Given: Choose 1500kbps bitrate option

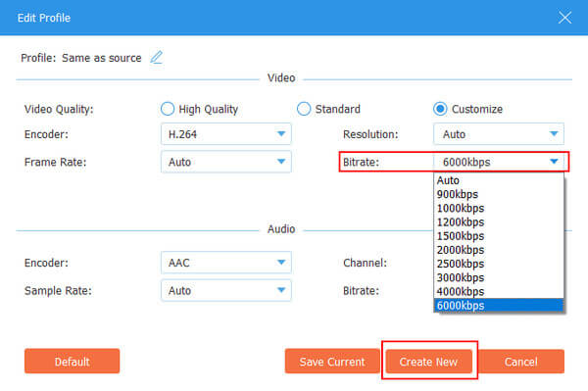Looking at the screenshot, I should (499, 236).
